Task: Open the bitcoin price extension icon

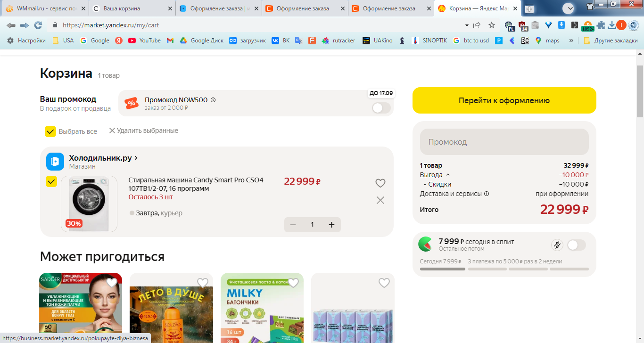Action: point(588,25)
